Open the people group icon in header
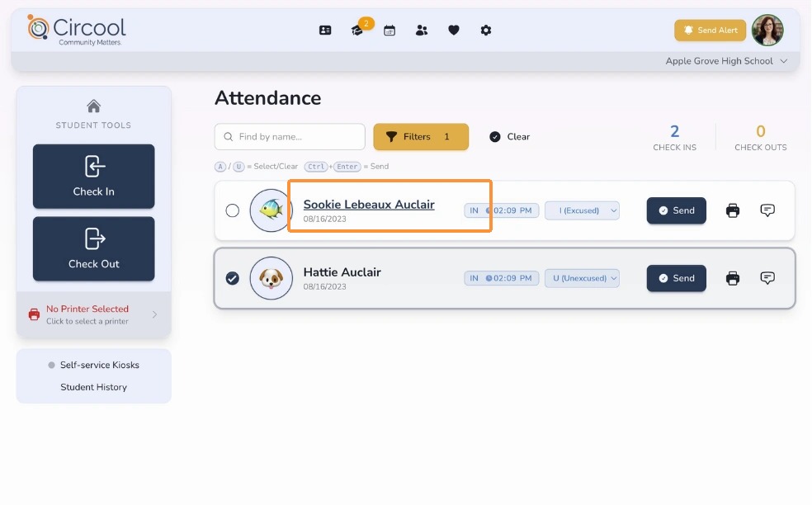This screenshot has height=505, width=812. 422,31
